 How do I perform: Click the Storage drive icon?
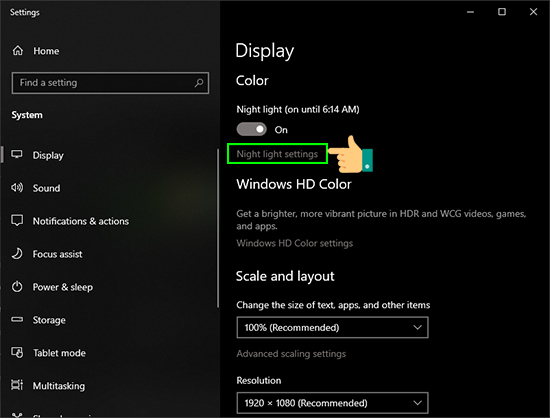[x=17, y=319]
